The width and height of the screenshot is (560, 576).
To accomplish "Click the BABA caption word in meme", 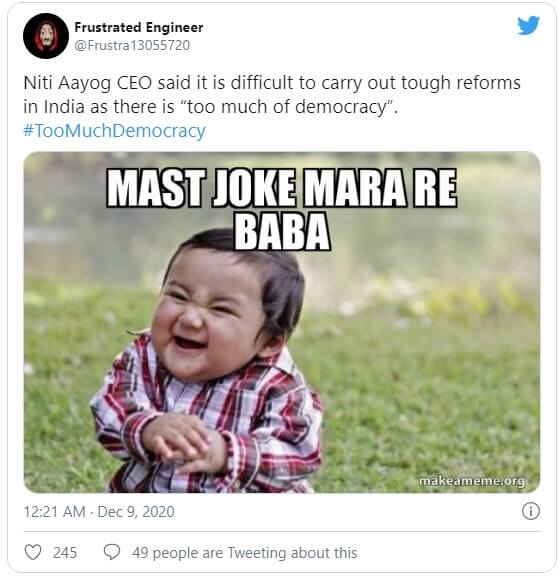I will [282, 231].
